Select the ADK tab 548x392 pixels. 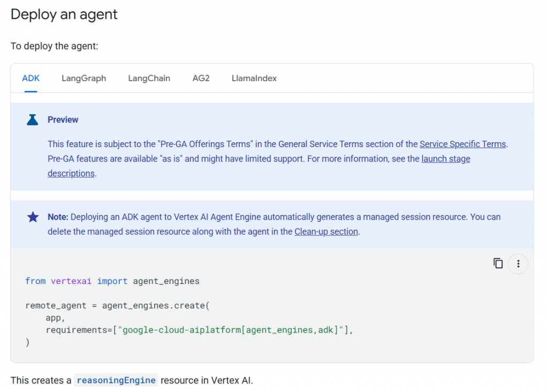point(31,78)
